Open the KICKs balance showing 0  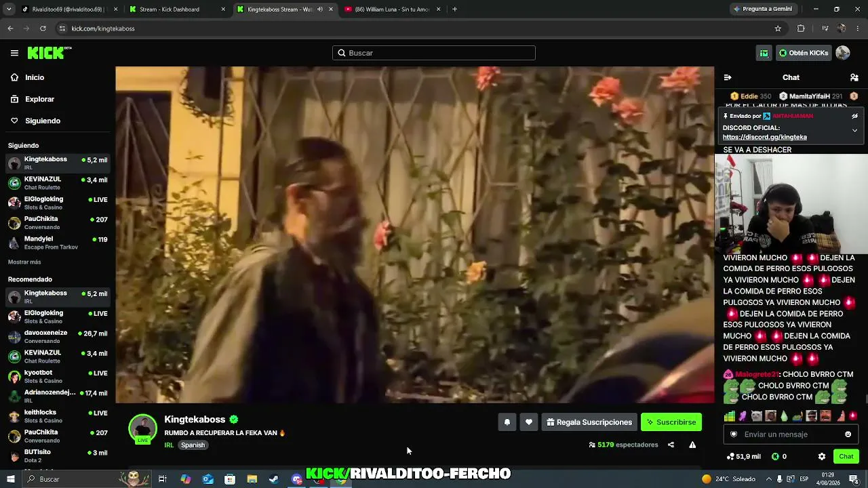click(779, 457)
